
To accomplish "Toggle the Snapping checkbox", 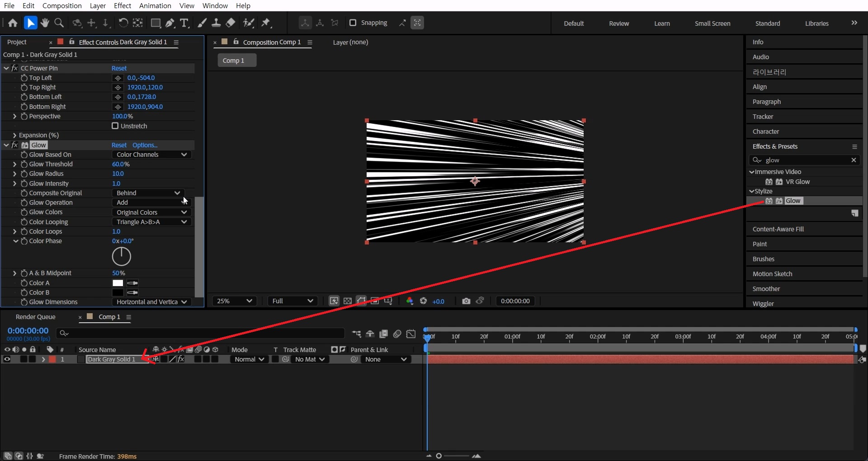I will [353, 23].
